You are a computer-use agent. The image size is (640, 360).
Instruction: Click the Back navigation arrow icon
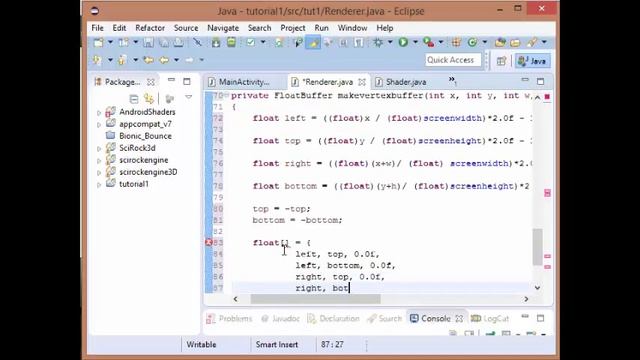pyautogui.click(x=164, y=60)
